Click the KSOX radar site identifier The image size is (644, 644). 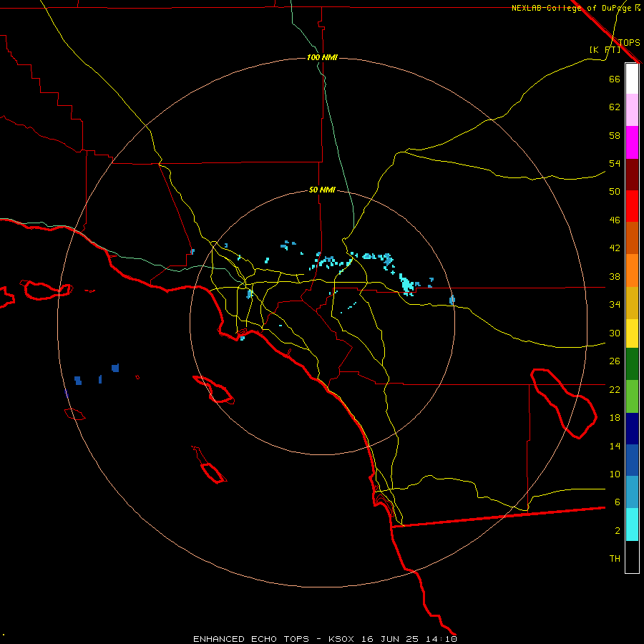[341, 639]
